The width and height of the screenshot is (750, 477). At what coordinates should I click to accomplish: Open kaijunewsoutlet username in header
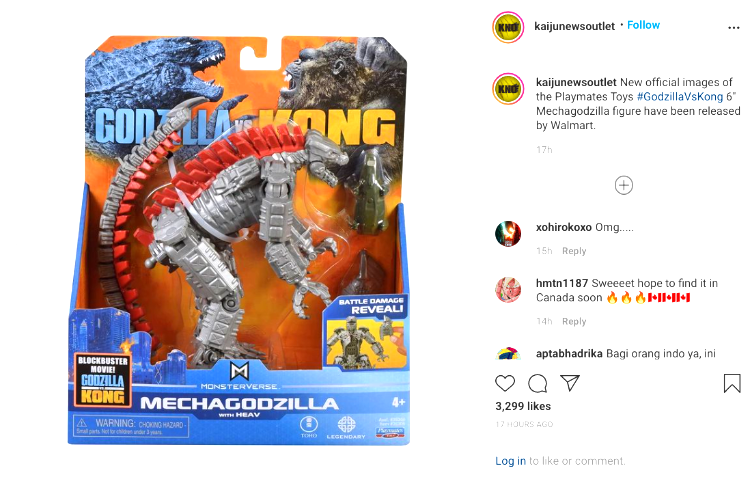tap(574, 26)
